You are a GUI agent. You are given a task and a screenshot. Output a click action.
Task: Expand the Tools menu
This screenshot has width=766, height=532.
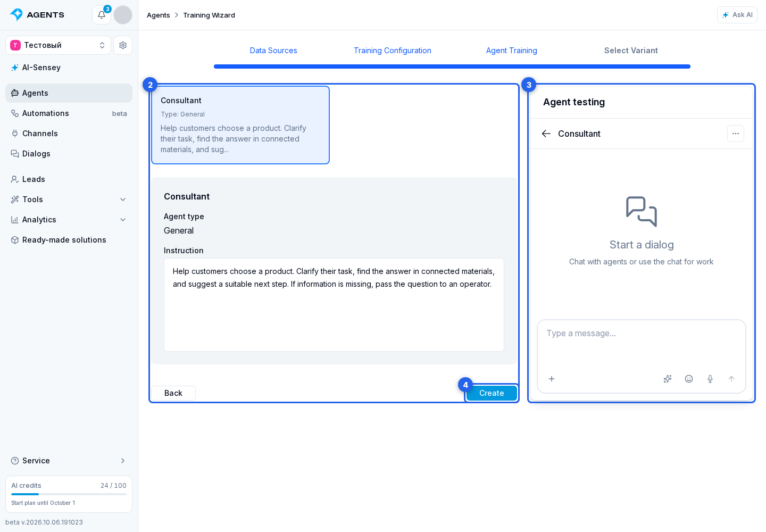pyautogui.click(x=69, y=199)
